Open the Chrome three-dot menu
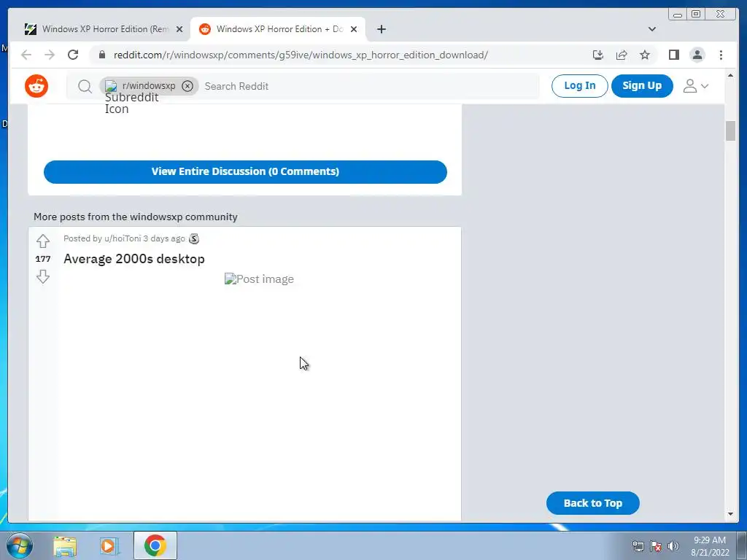Viewport: 747px width, 560px height. point(721,55)
